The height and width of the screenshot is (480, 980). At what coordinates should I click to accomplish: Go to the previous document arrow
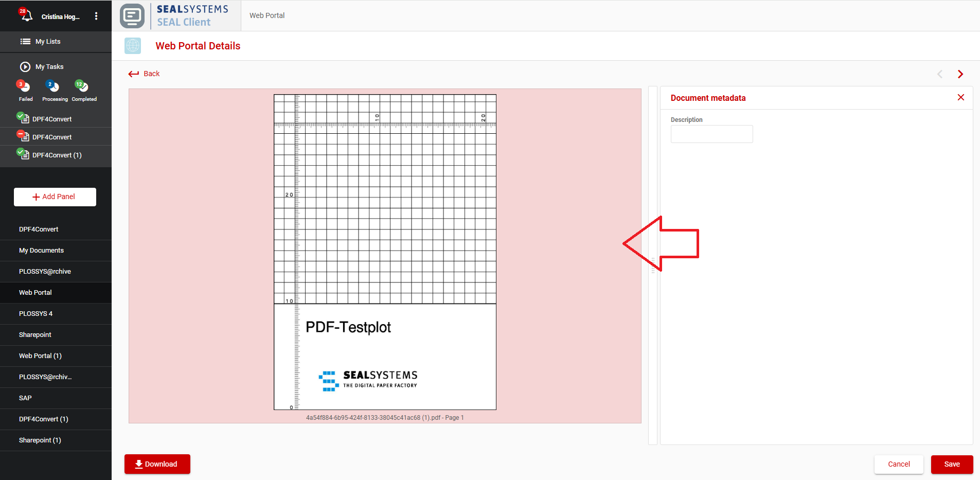point(940,74)
